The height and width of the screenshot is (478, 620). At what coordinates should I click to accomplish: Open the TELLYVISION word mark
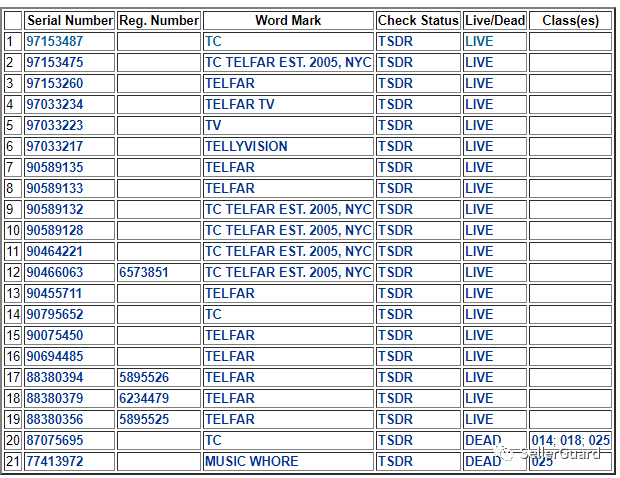[x=246, y=146]
